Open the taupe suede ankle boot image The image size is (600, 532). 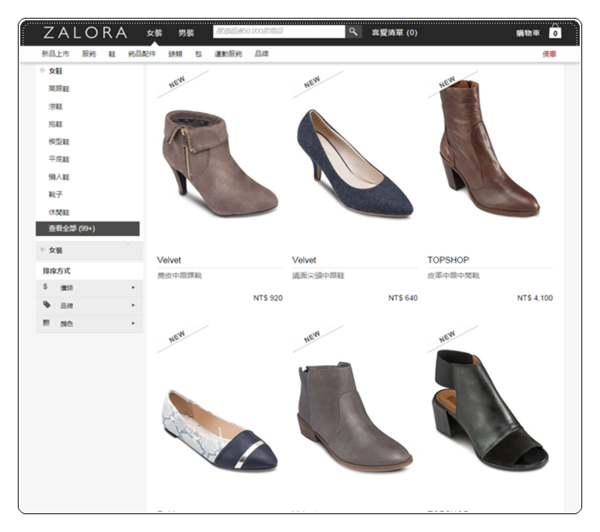click(x=220, y=163)
